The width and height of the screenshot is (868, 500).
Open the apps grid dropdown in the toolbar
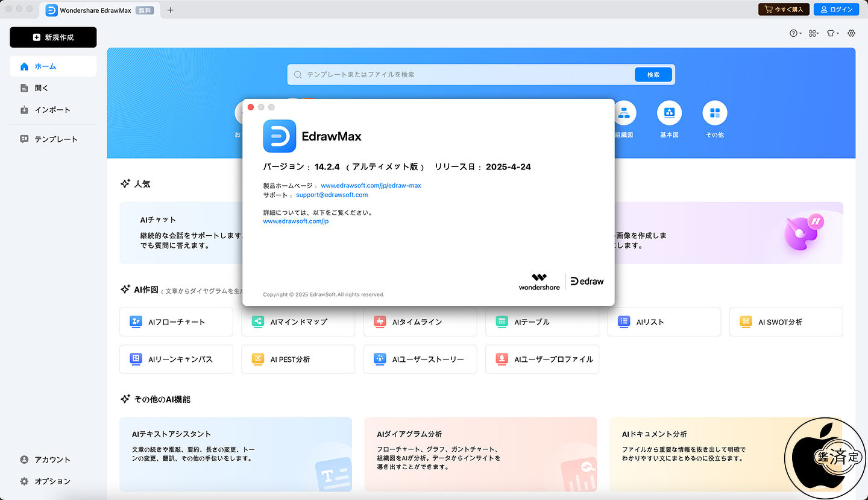(x=814, y=33)
